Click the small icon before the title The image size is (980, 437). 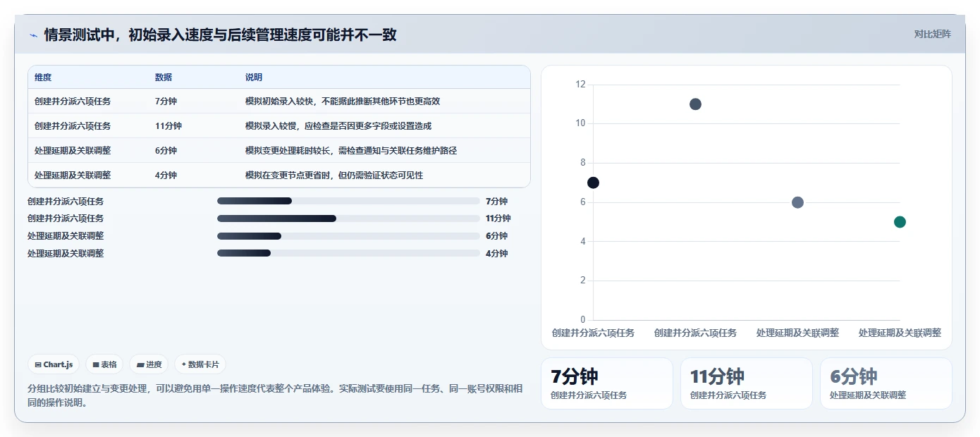tap(33, 35)
